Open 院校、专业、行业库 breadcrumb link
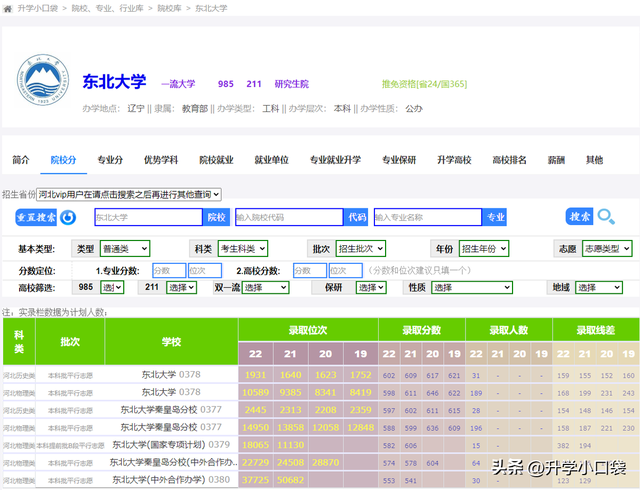The height and width of the screenshot is (490, 640). [107, 8]
